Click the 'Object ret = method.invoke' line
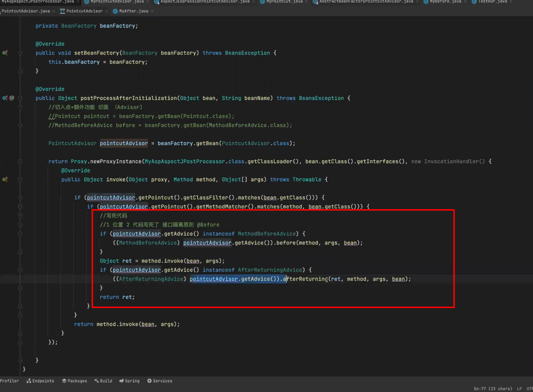 coord(162,261)
